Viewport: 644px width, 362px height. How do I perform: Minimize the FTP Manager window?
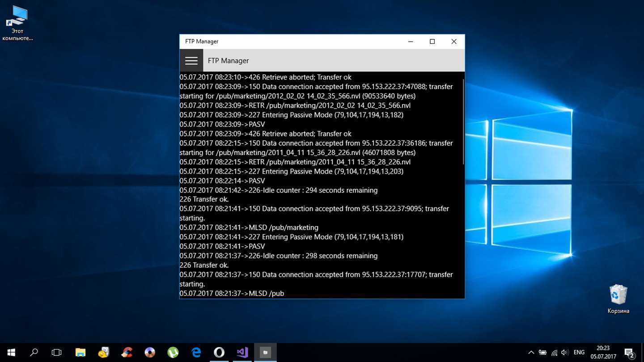pos(411,42)
